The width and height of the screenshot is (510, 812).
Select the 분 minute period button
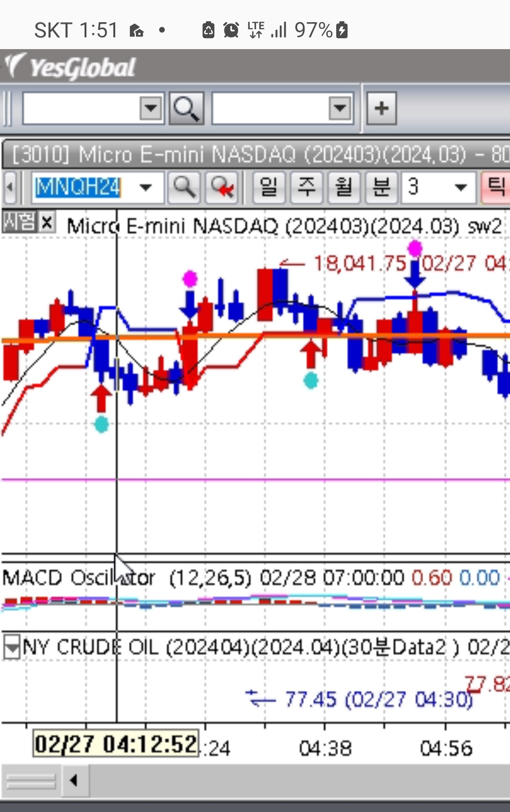click(381, 187)
